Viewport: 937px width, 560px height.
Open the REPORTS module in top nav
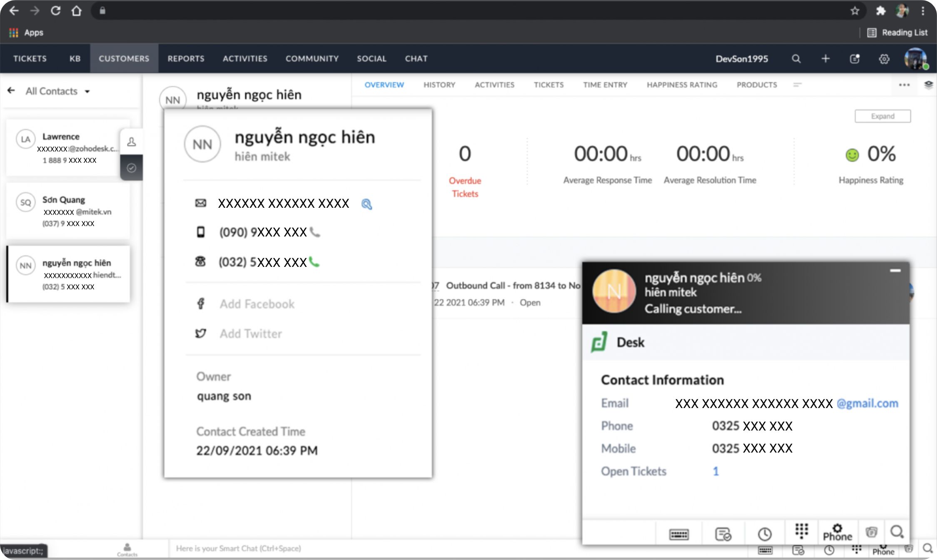coord(186,59)
